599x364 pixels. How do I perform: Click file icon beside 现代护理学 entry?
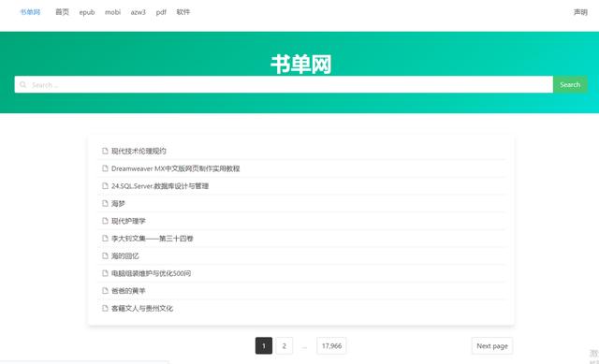point(105,221)
